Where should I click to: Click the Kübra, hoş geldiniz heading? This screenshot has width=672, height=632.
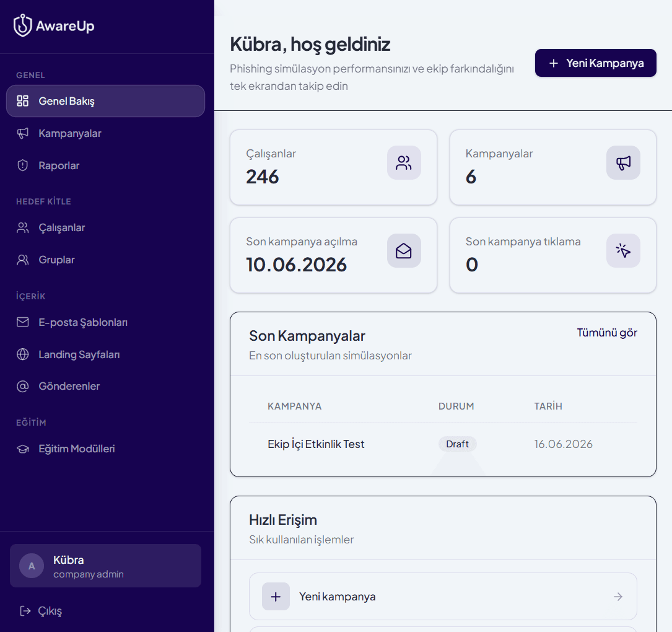point(310,44)
